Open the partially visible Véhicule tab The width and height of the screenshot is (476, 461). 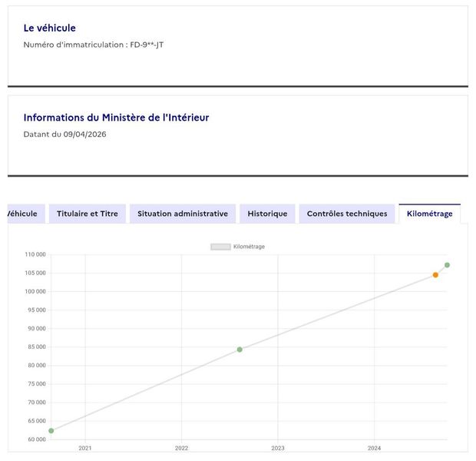point(26,214)
